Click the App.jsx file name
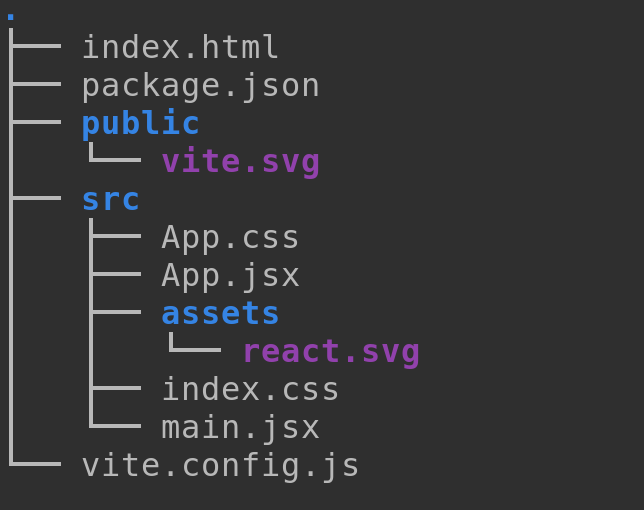Image resolution: width=644 pixels, height=510 pixels. [230, 276]
